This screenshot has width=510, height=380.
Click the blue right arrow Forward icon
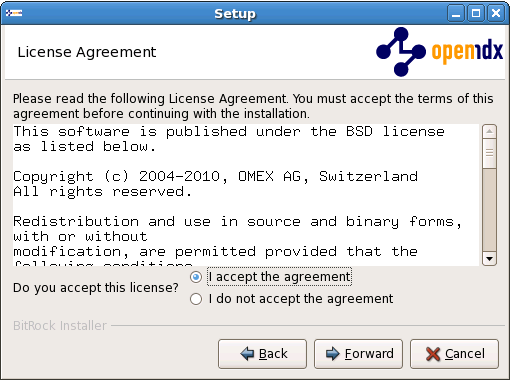coord(333,354)
